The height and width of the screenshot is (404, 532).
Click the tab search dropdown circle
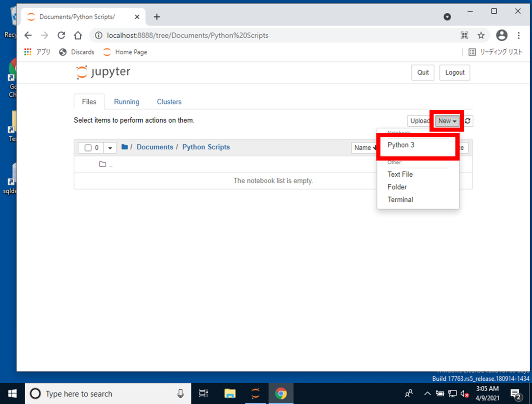tap(447, 17)
